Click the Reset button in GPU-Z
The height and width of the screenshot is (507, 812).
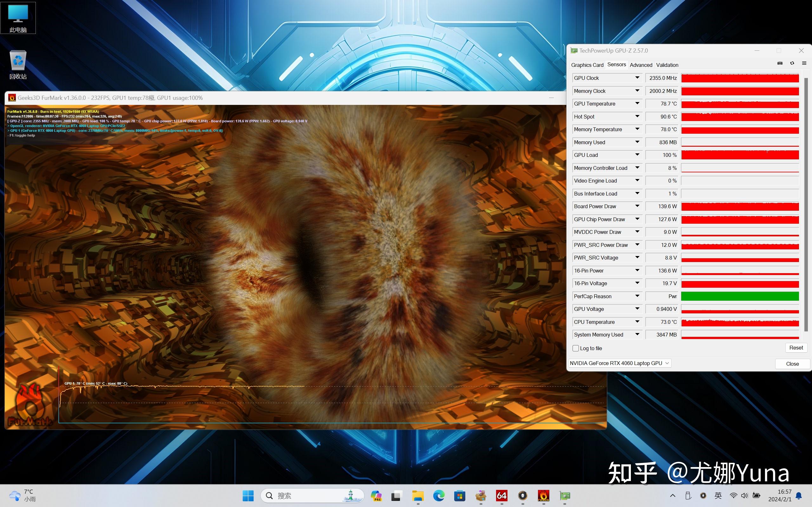[796, 348]
